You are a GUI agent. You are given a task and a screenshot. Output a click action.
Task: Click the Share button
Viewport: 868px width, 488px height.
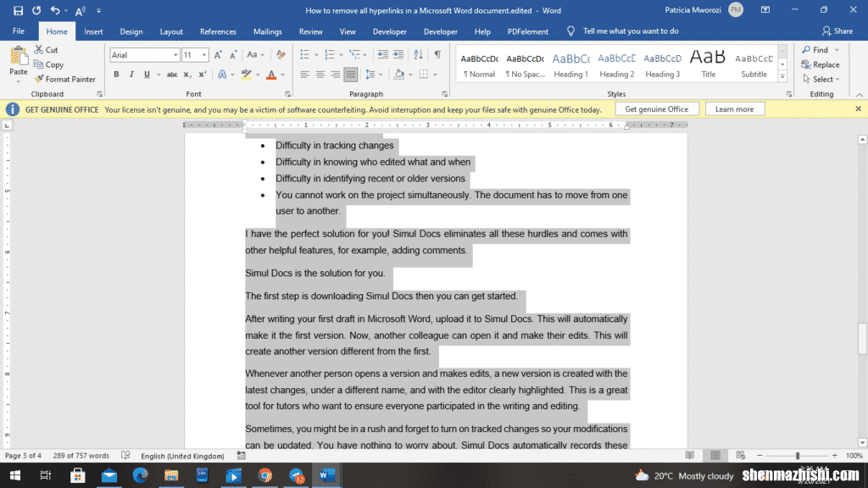pos(837,31)
